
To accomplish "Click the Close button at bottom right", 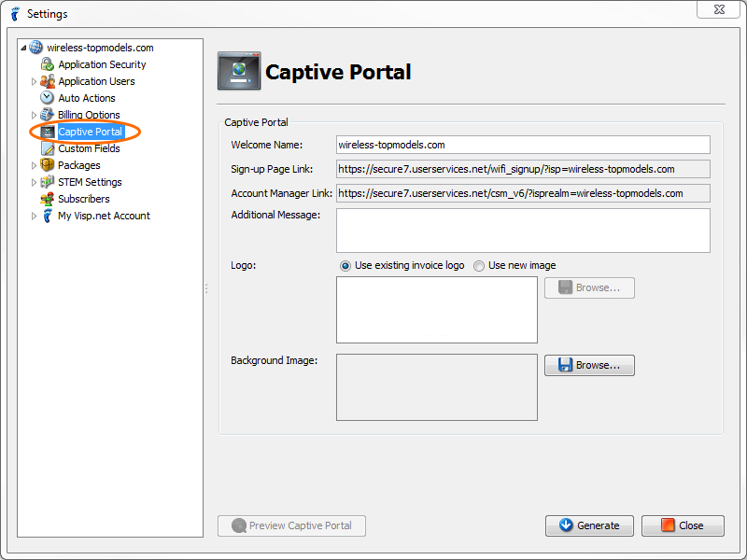I will coord(683,525).
